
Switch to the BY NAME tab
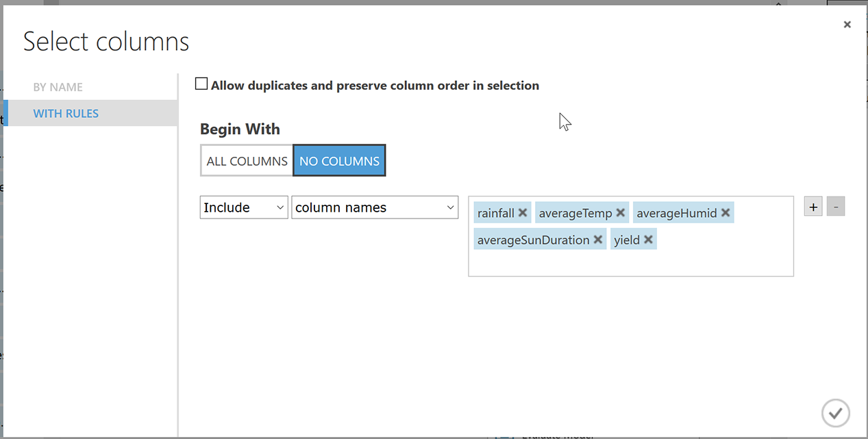[x=58, y=87]
